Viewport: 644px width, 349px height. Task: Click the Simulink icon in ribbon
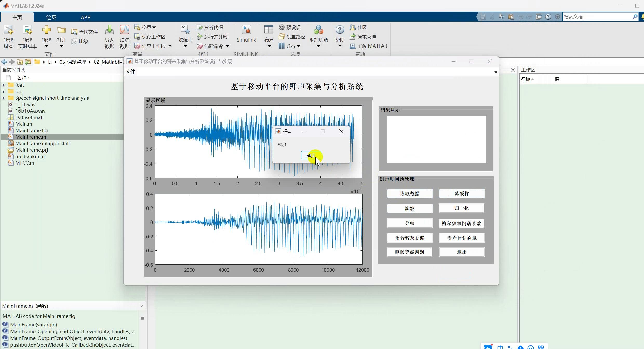pyautogui.click(x=246, y=30)
